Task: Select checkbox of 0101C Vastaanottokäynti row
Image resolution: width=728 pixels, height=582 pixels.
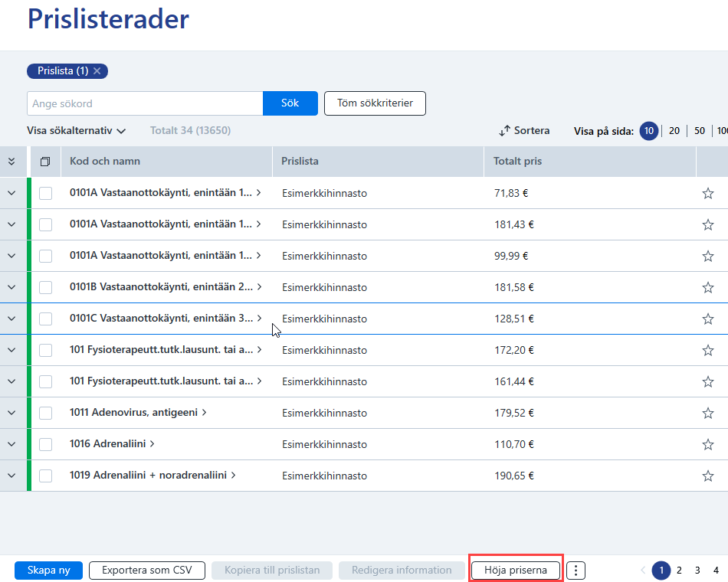Action: [45, 319]
